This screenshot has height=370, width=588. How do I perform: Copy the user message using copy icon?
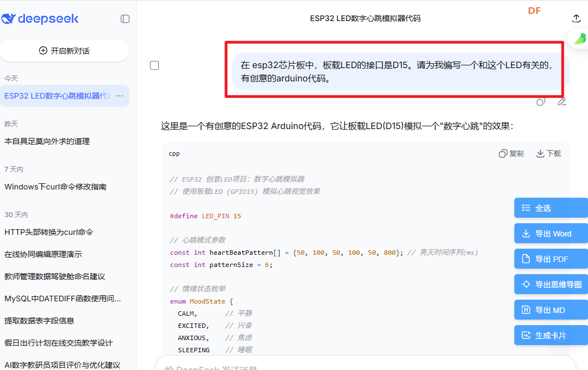coord(541,101)
